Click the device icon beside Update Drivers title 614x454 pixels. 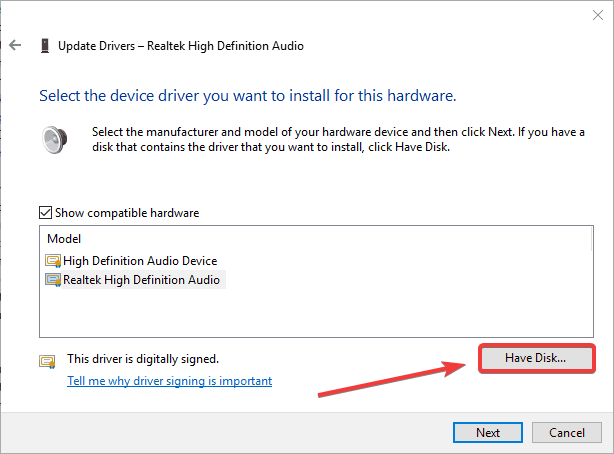pos(45,45)
